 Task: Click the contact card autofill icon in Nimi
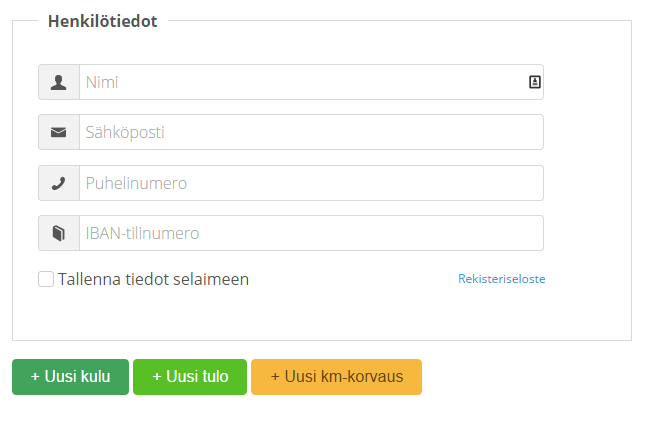pos(534,82)
